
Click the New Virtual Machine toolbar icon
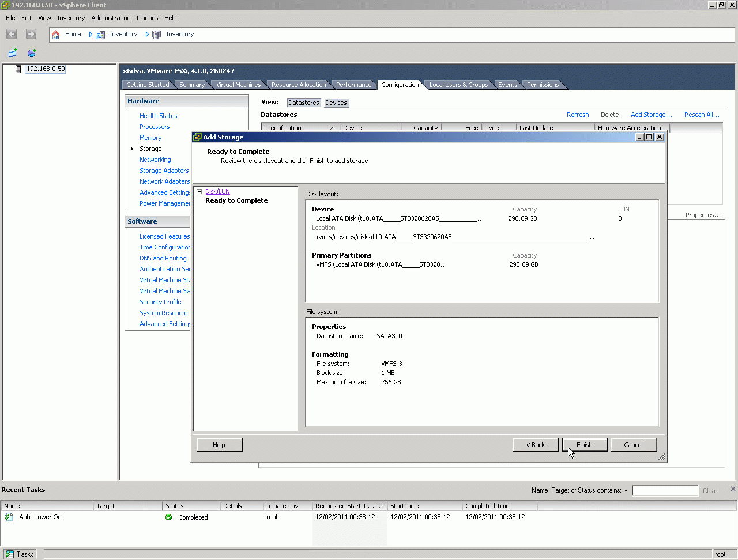[13, 53]
